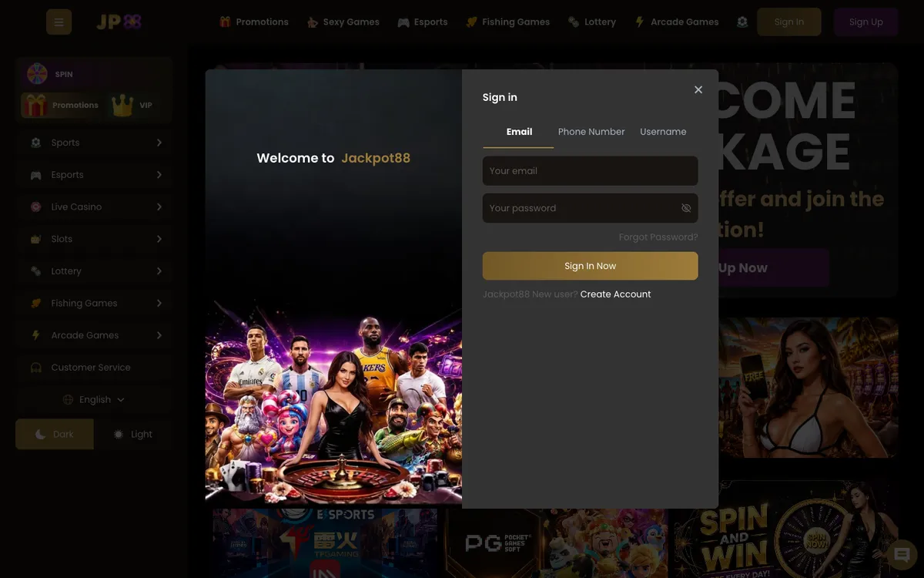Click the Sports ball icon in sidebar
924x578 pixels.
[x=35, y=143]
